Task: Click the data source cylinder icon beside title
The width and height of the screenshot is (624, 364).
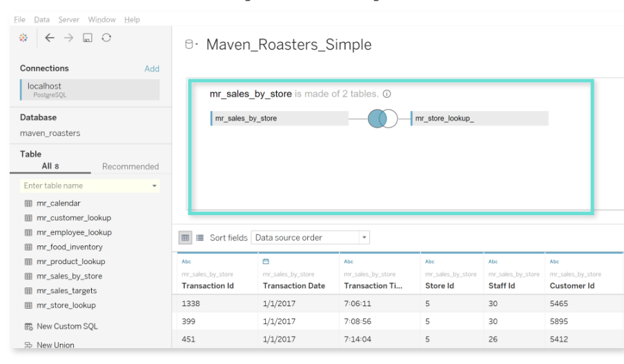Action: click(189, 45)
